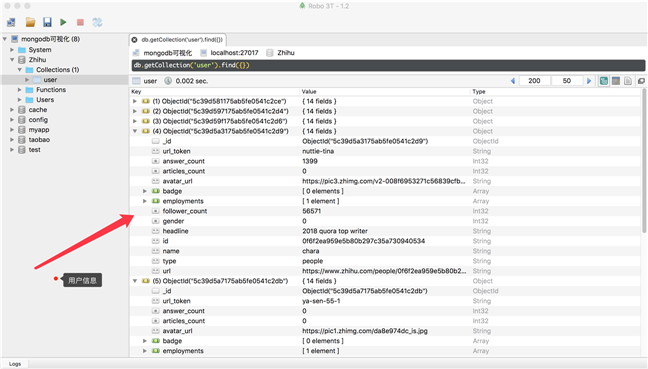Expand employments array in document (4)
The height and width of the screenshot is (369, 648).
[x=145, y=201]
